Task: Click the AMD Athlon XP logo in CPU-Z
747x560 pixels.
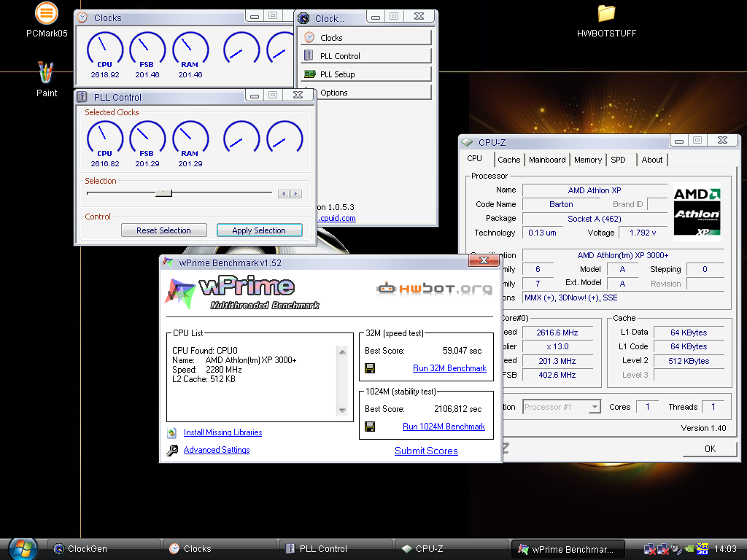Action: click(x=697, y=212)
